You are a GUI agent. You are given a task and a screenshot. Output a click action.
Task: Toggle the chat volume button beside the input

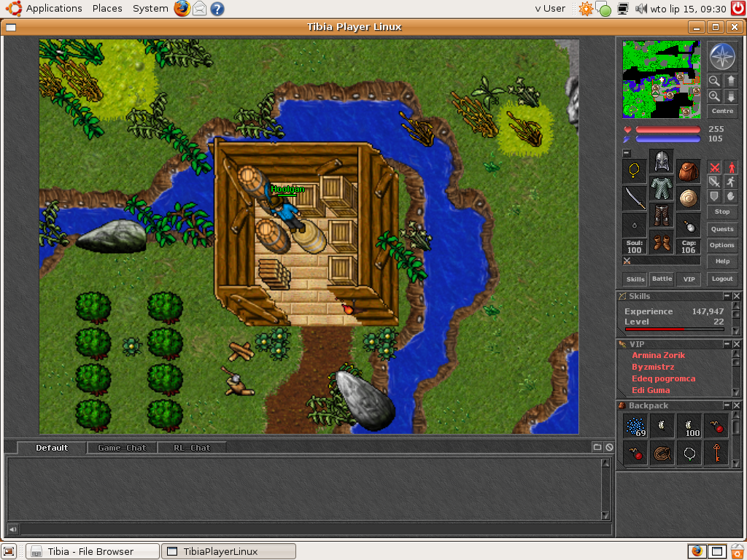pos(13,529)
